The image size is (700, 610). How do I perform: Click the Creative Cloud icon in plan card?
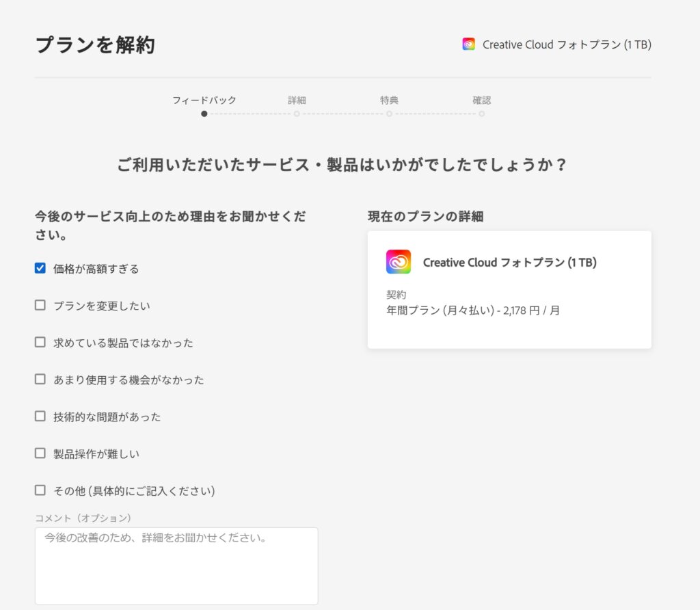tap(399, 262)
